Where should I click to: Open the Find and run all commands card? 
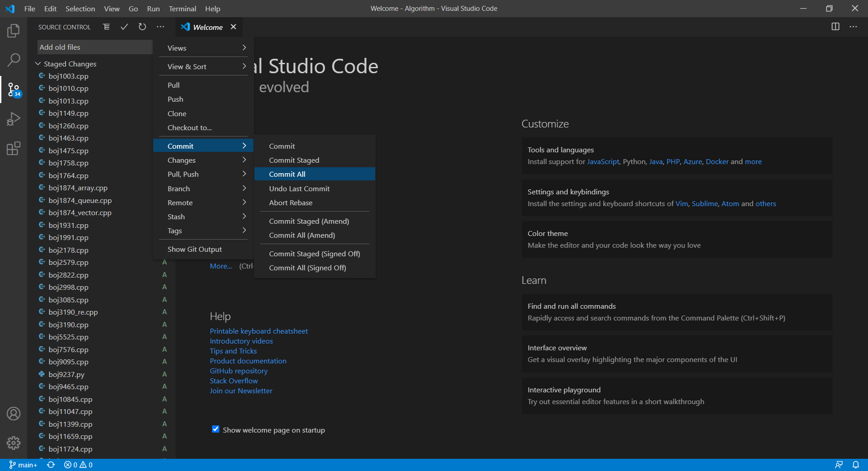point(677,312)
